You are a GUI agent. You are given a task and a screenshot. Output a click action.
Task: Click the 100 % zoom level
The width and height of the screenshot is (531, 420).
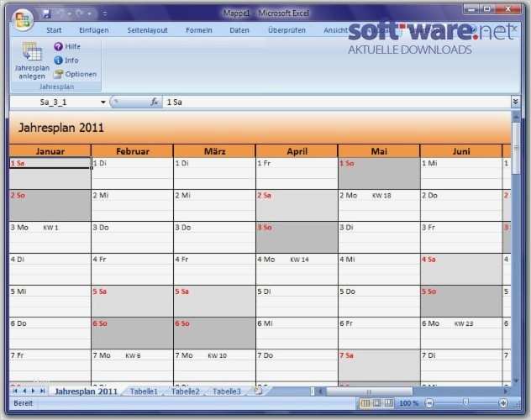coord(409,403)
